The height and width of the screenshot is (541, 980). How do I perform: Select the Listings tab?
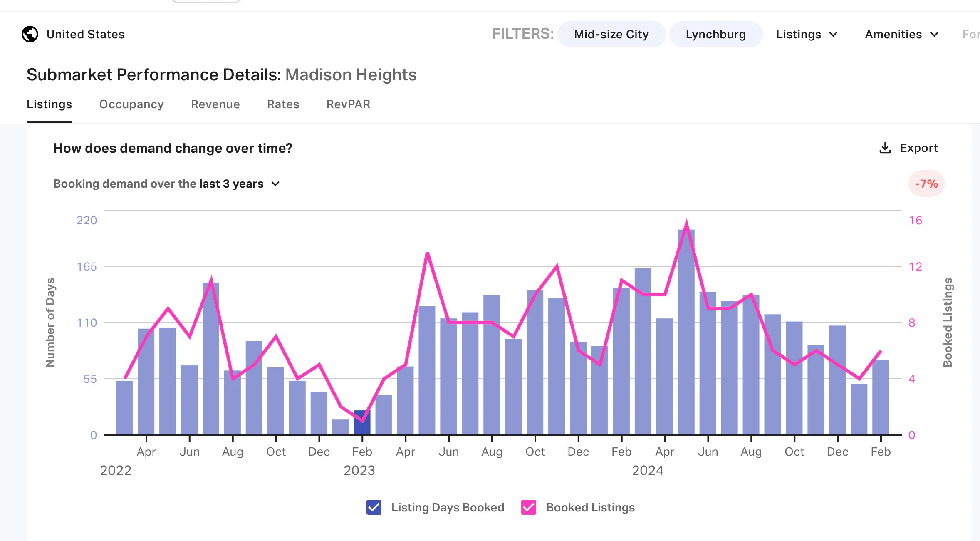click(x=49, y=104)
